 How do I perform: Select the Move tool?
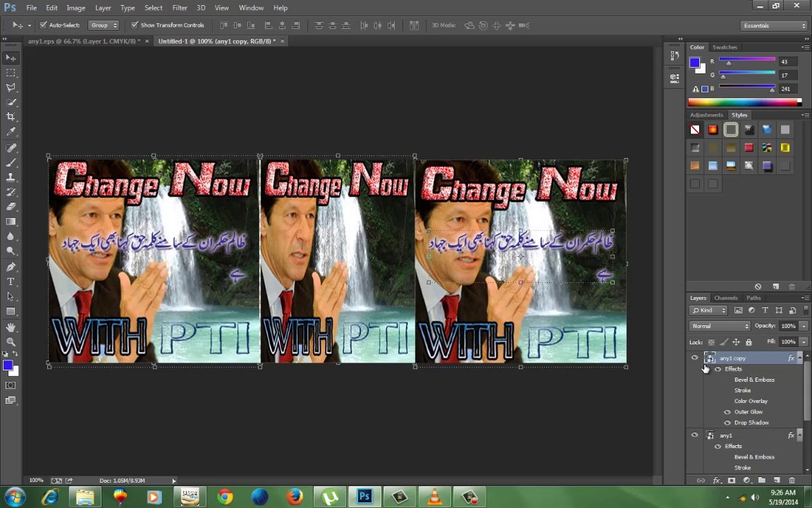[11, 58]
